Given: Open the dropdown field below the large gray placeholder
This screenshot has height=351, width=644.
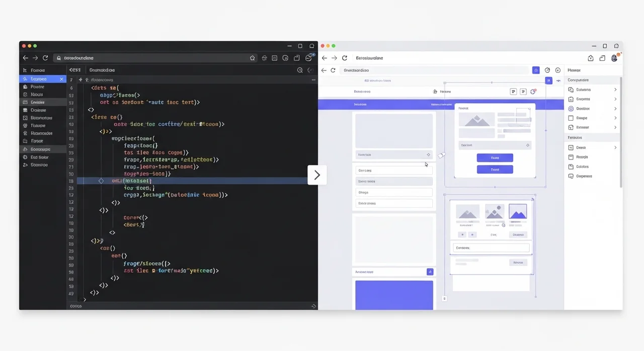Looking at the screenshot, I should (393, 155).
